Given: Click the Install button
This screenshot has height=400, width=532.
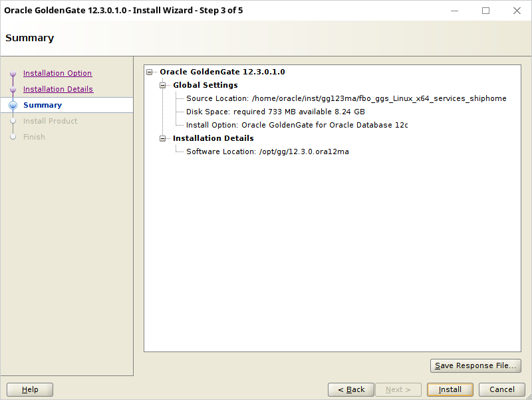Looking at the screenshot, I should click(x=450, y=389).
